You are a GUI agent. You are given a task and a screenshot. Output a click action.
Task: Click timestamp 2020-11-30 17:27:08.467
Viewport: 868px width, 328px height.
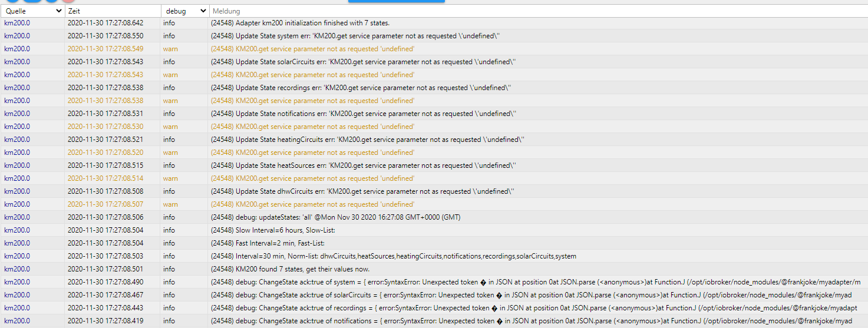click(105, 295)
